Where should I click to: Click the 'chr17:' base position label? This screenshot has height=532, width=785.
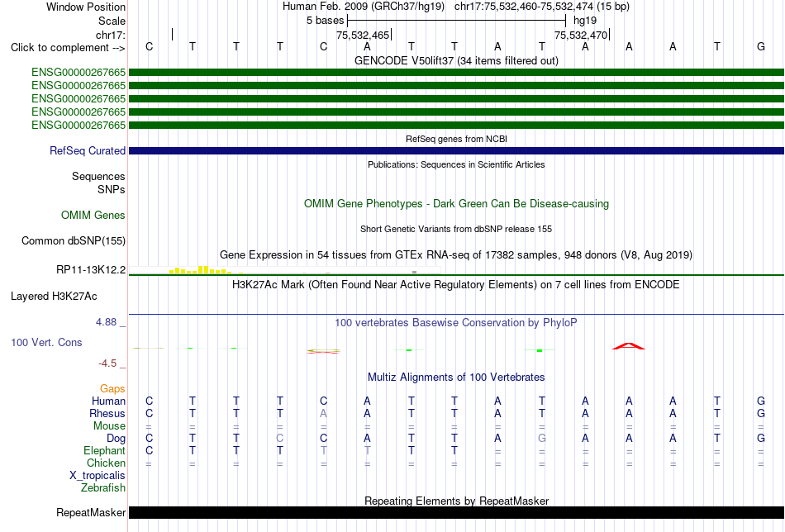tap(111, 35)
